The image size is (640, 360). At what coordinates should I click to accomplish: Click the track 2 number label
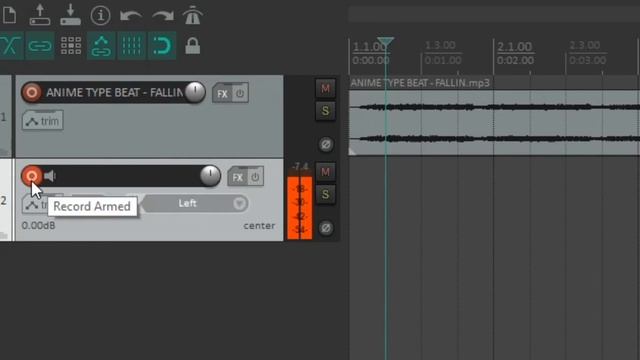[3, 200]
